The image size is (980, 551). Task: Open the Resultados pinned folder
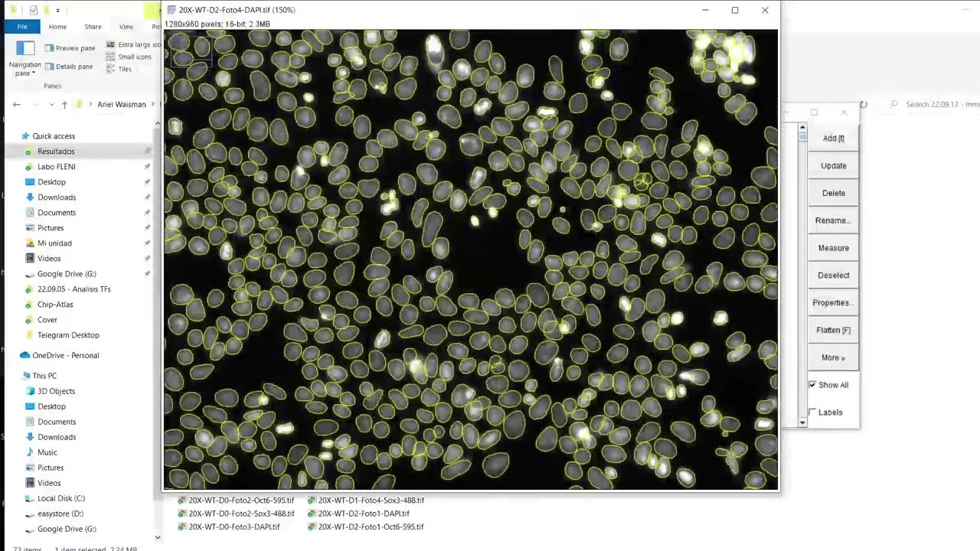click(x=56, y=152)
